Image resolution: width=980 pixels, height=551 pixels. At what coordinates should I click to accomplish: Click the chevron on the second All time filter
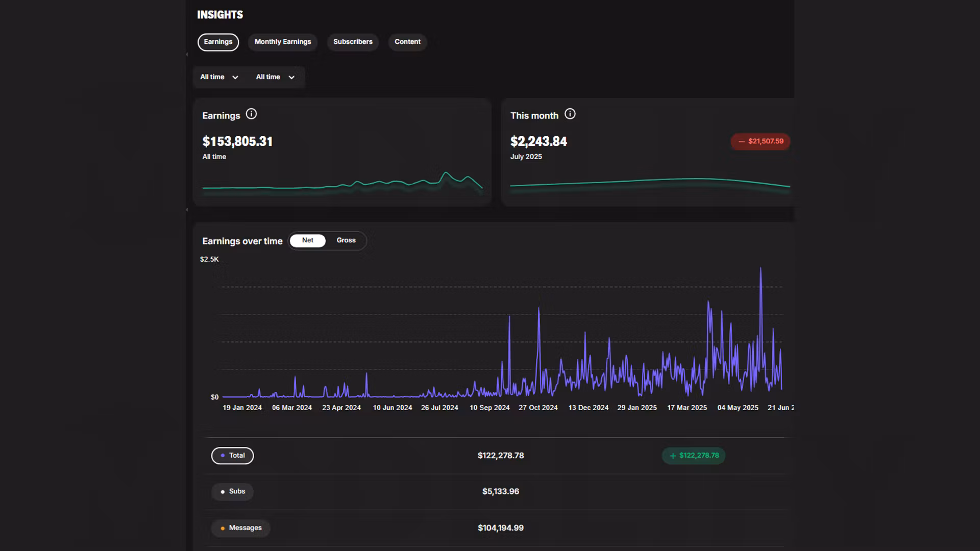click(x=291, y=78)
